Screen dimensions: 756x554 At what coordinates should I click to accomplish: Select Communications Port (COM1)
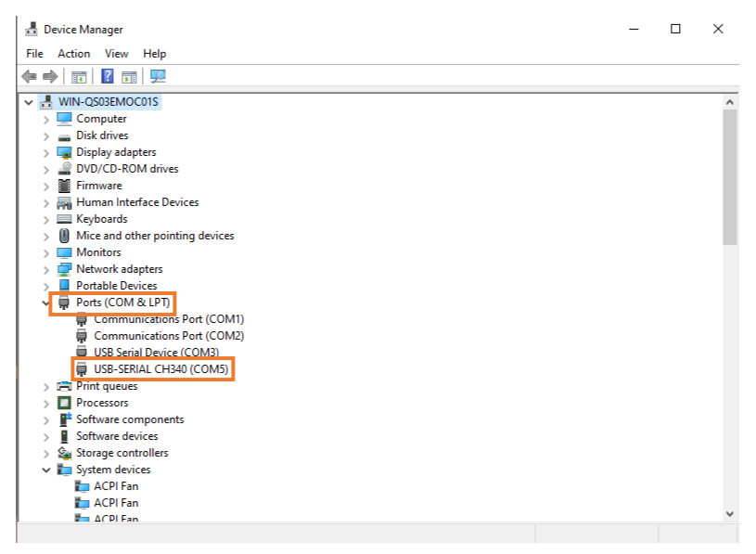pos(169,319)
